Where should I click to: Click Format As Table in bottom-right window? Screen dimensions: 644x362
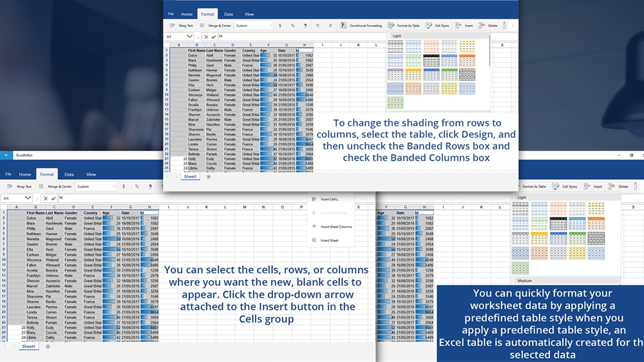pyautogui.click(x=533, y=187)
